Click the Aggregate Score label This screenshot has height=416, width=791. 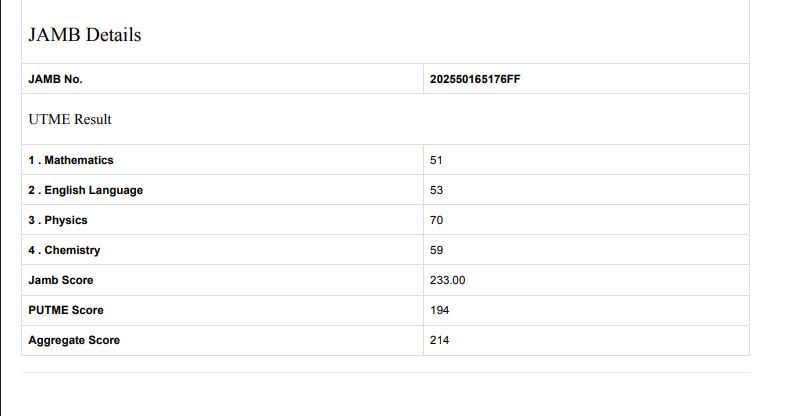point(74,340)
